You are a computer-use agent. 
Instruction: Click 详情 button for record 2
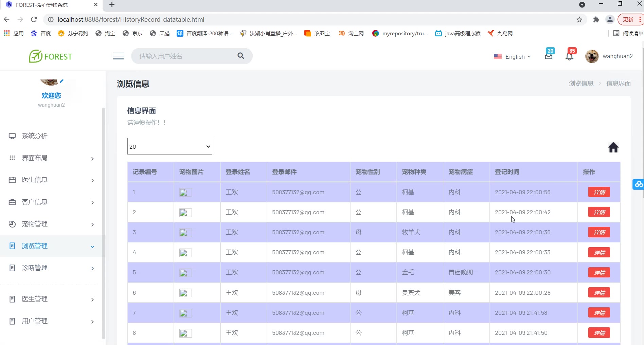tap(599, 212)
